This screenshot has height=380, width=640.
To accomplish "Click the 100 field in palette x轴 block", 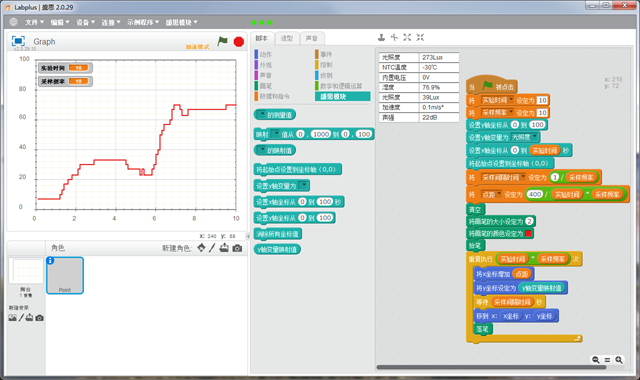I will pyautogui.click(x=325, y=202).
